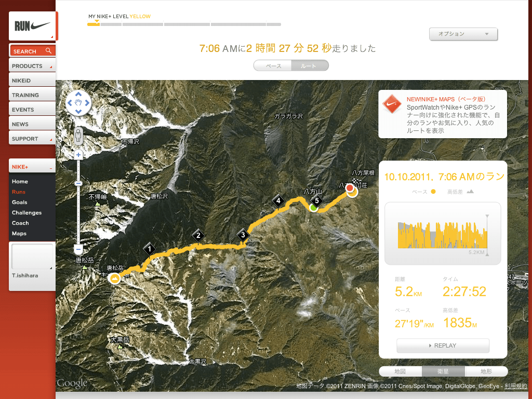Switch the map to 地形 terrain view

tap(486, 371)
